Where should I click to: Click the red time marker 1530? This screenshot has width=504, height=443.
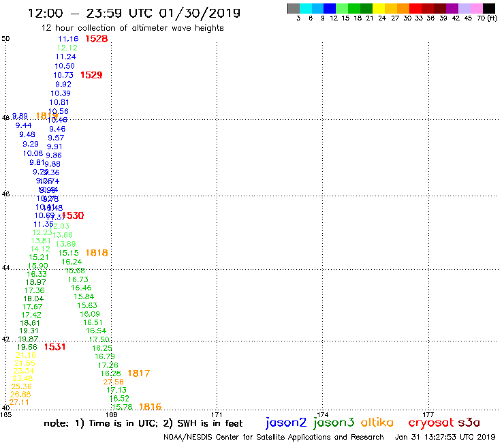[74, 215]
